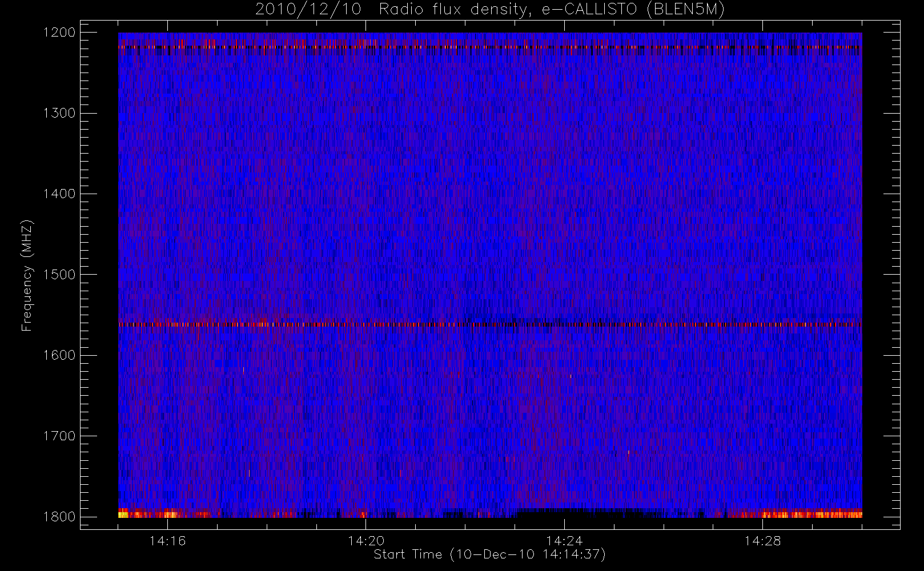Click the 14:20 time tick label
Image resolution: width=924 pixels, height=571 pixels.
[366, 541]
